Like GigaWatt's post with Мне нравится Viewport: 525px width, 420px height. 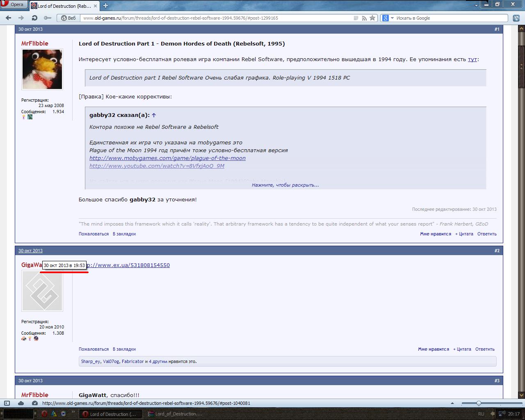(433, 349)
